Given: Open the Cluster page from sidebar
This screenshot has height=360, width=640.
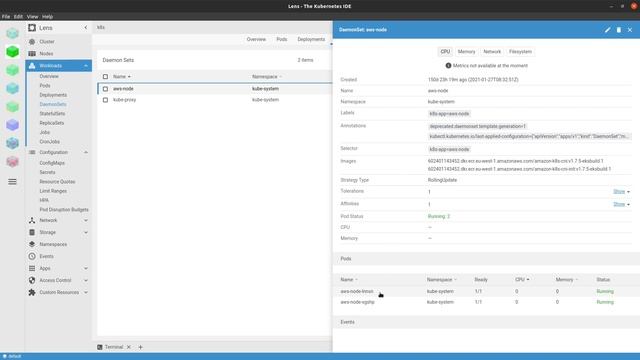Looking at the screenshot, I should tap(47, 42).
